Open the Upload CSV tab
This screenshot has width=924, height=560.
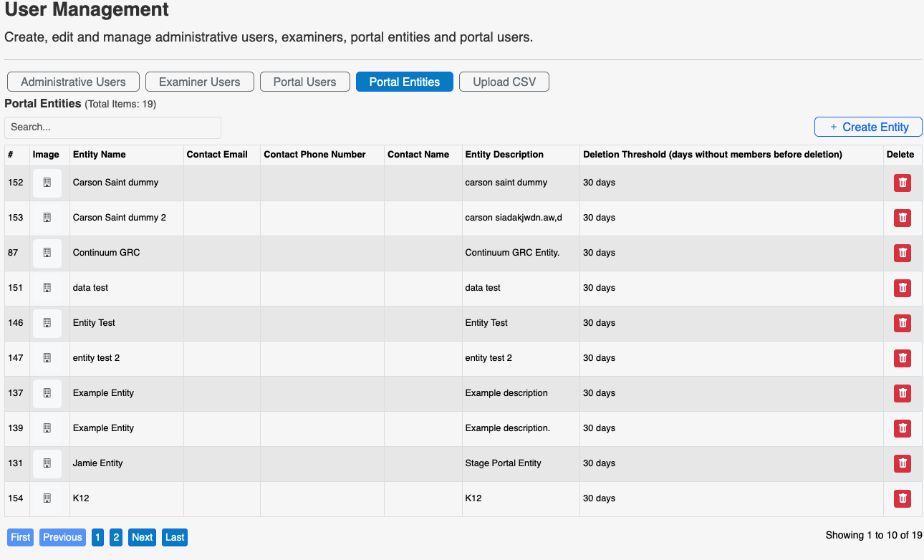pyautogui.click(x=504, y=82)
